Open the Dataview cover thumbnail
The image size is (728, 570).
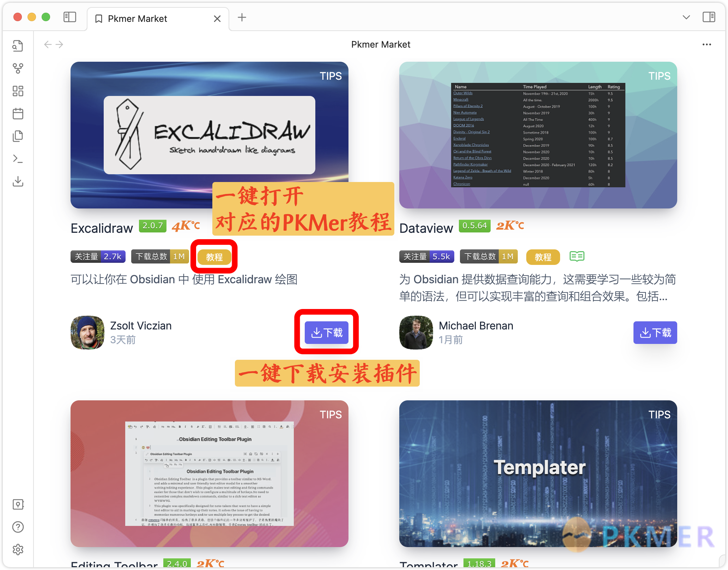[x=538, y=135]
